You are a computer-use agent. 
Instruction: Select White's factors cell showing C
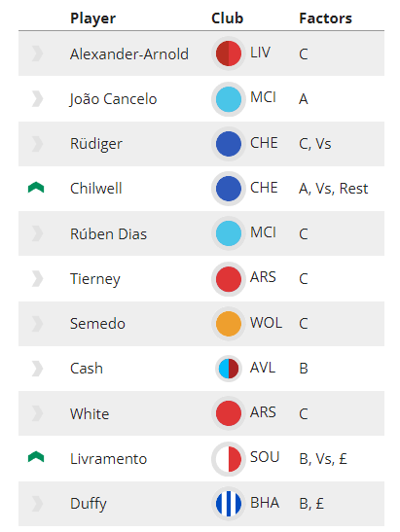tap(304, 413)
